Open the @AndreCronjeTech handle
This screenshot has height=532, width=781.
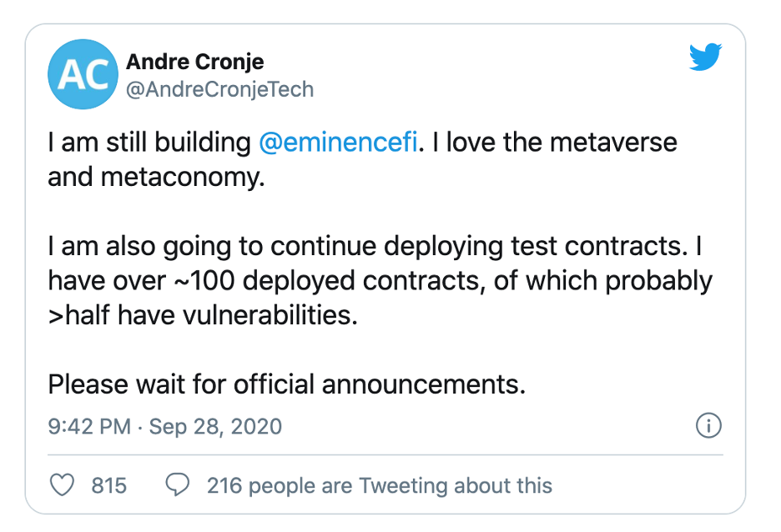tap(219, 89)
